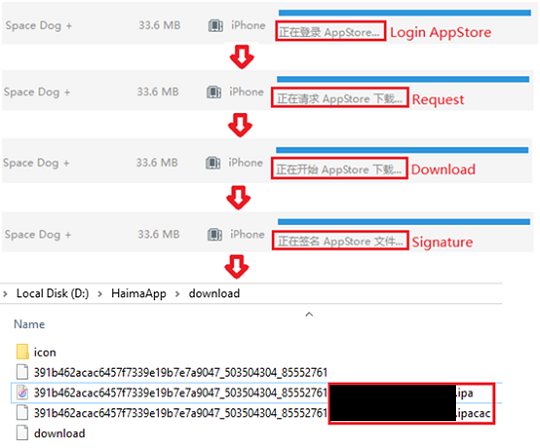540x448 pixels.
Task: Click 'iPhone' label in the 正在登录 row
Action: click(248, 25)
